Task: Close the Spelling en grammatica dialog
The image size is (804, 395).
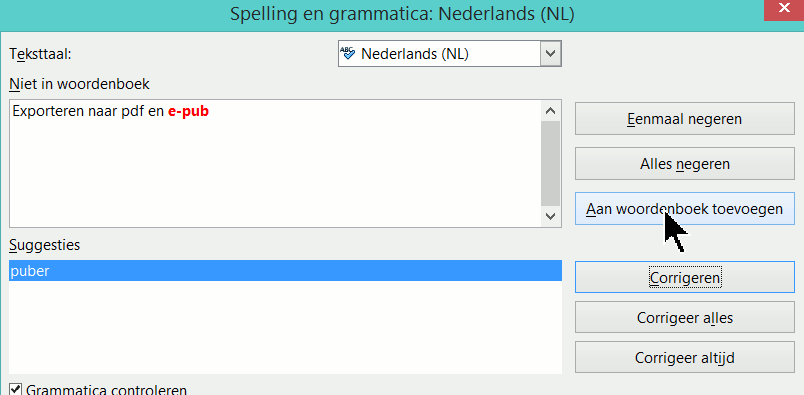Action: (x=784, y=10)
